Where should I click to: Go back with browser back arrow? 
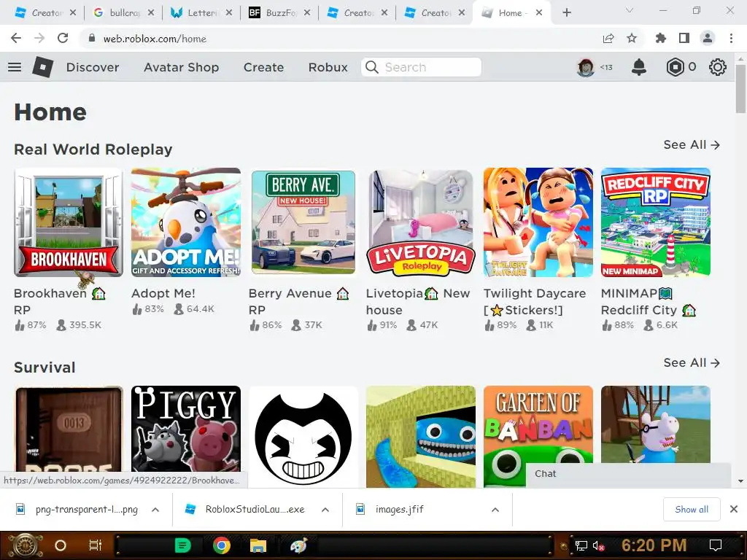16,38
